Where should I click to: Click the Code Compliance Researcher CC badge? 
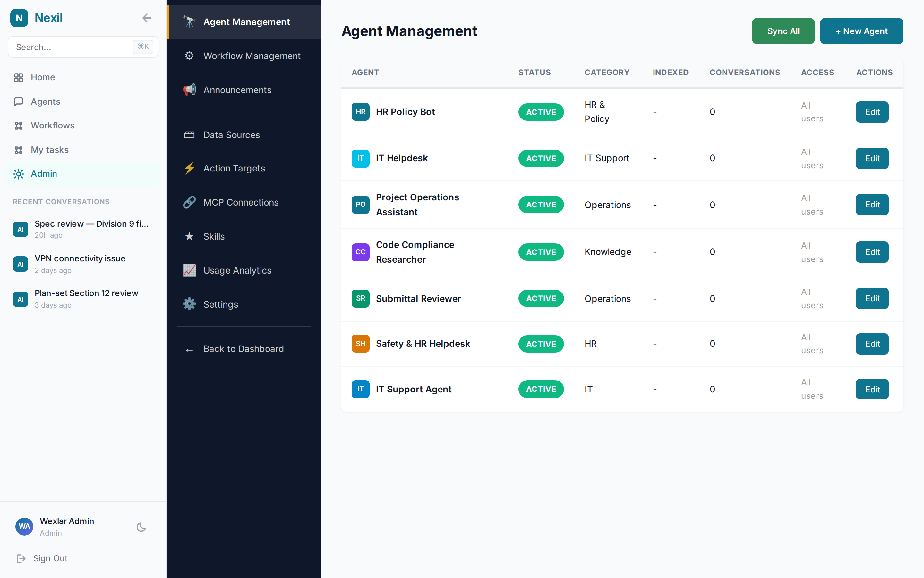[x=360, y=252]
